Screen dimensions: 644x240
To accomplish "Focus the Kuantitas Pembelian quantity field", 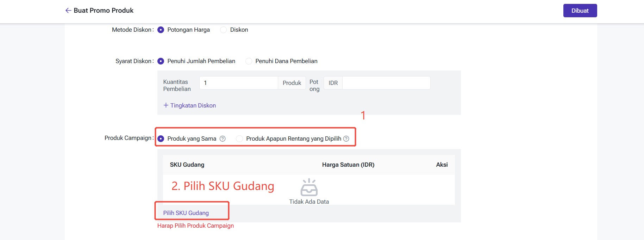I will [238, 83].
